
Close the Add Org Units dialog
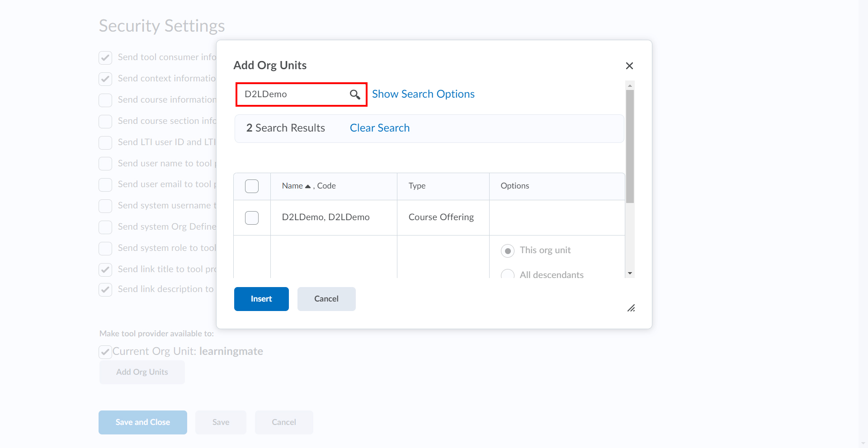[629, 66]
